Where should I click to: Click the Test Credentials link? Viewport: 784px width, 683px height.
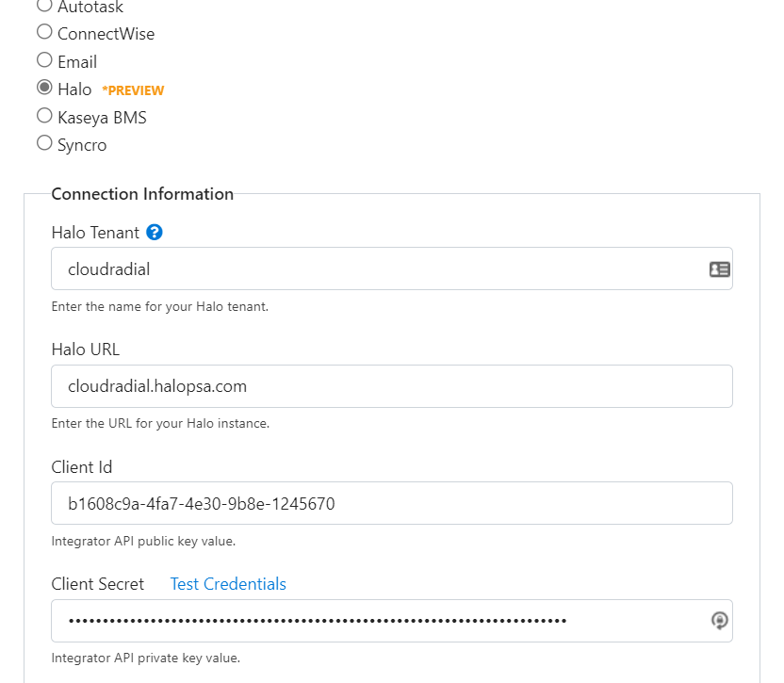click(228, 584)
